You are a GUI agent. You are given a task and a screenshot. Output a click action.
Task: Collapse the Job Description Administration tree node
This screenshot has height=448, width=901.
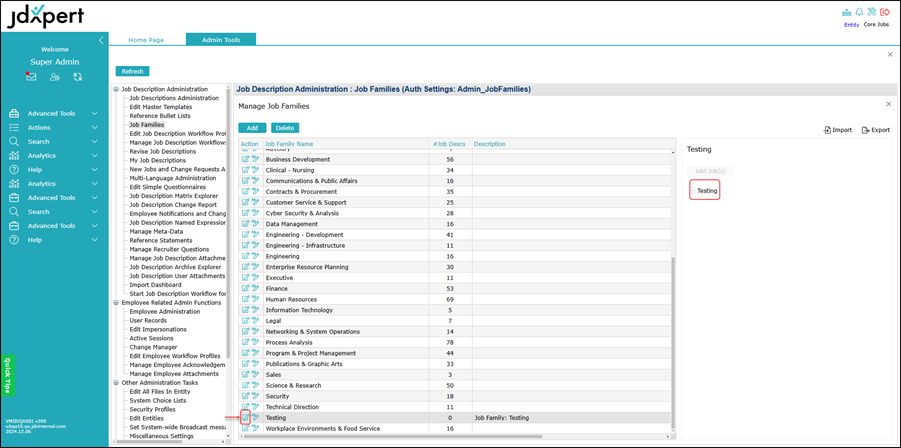pos(116,89)
